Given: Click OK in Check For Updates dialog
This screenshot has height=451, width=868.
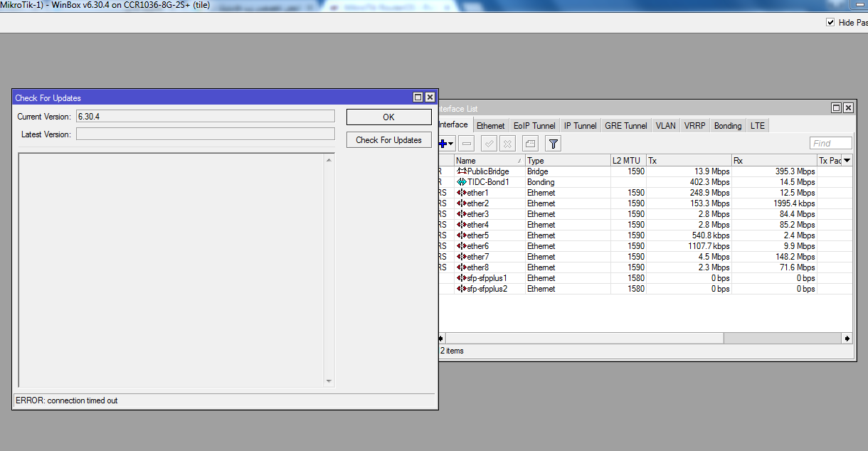Looking at the screenshot, I should coord(388,117).
